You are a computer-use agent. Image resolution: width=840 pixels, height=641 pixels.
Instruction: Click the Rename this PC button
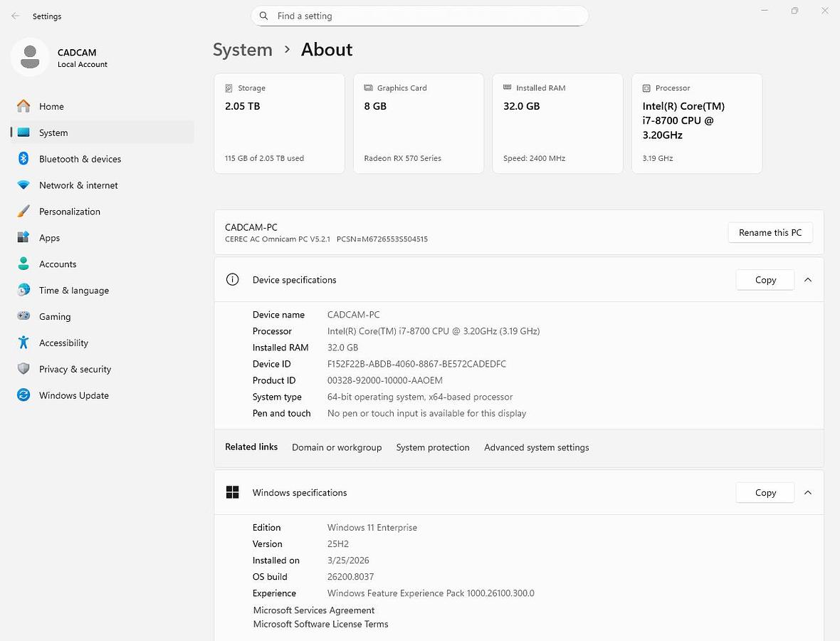pyautogui.click(x=770, y=233)
